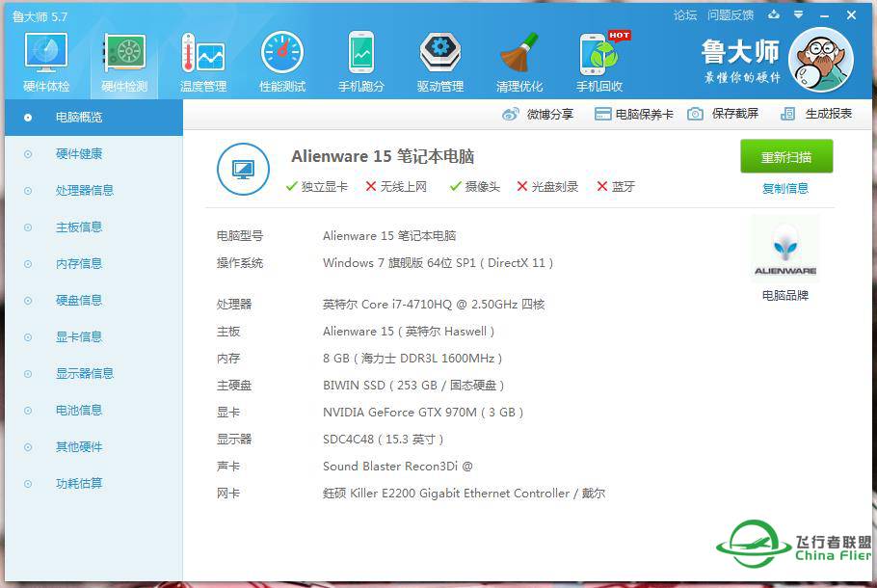Select 功耗估算 in left sidebar
The width and height of the screenshot is (877, 588).
[79, 484]
